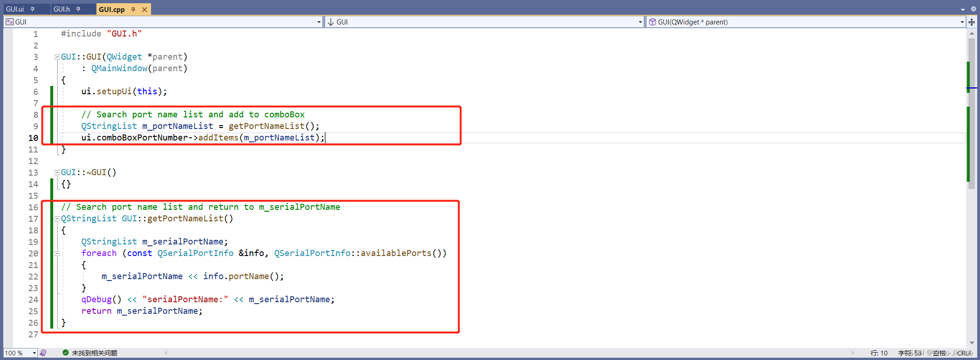Viewport: 980px width, 360px height.
Task: Click the "serialPortName:" string literal
Action: point(185,299)
